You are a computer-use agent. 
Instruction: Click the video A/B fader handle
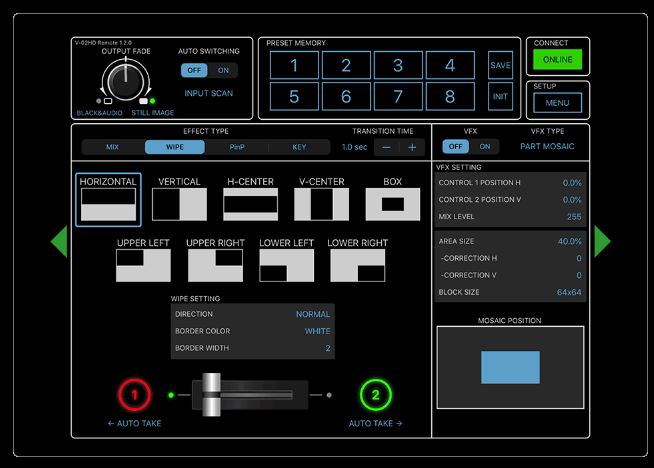click(211, 395)
